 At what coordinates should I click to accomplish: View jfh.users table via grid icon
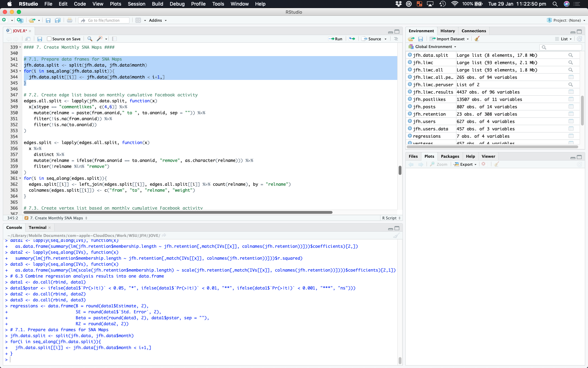(571, 122)
